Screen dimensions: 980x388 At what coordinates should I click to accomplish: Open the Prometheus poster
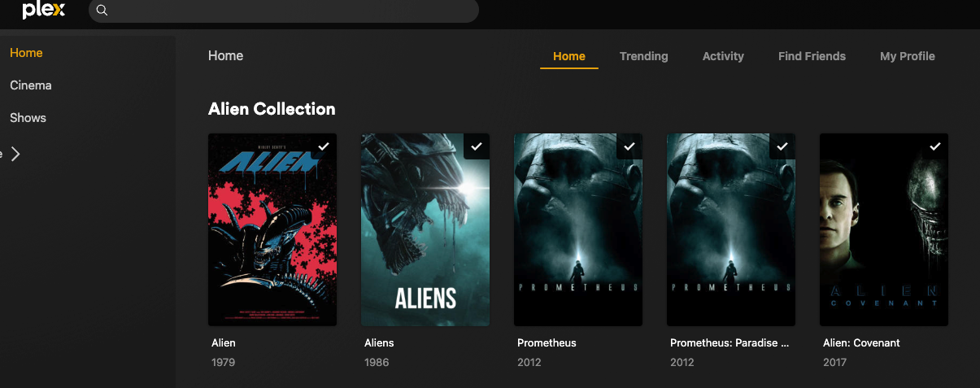[578, 229]
